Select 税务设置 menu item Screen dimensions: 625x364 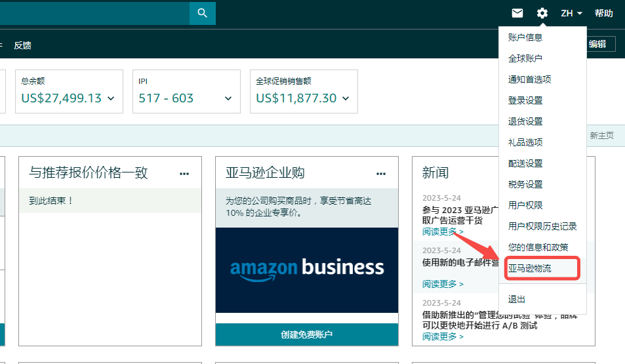[525, 184]
